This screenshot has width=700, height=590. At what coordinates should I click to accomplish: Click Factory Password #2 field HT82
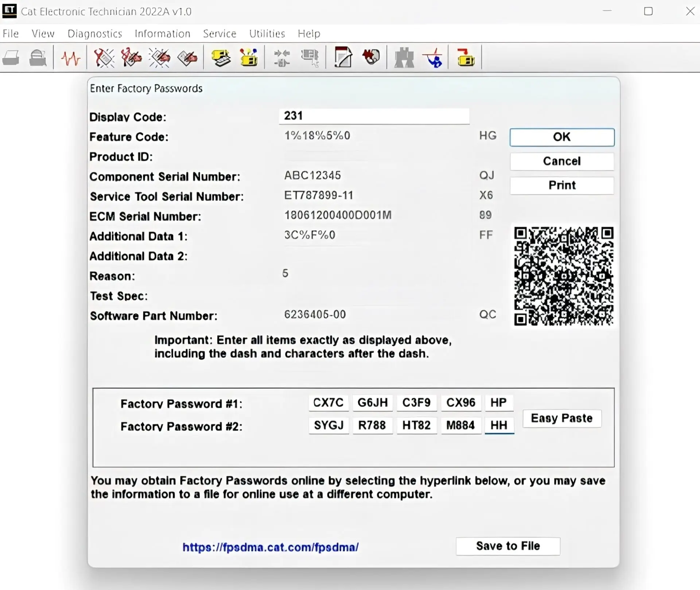click(x=417, y=425)
